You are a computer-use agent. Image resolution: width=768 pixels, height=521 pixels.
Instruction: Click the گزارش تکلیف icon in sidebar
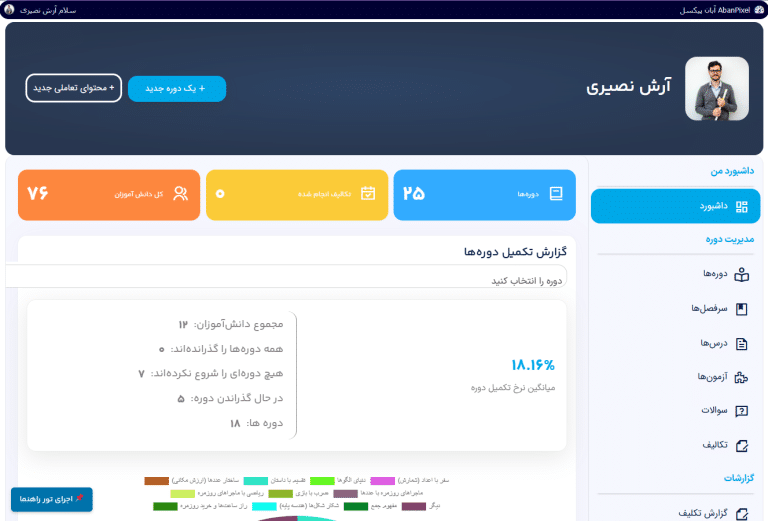pos(741,514)
